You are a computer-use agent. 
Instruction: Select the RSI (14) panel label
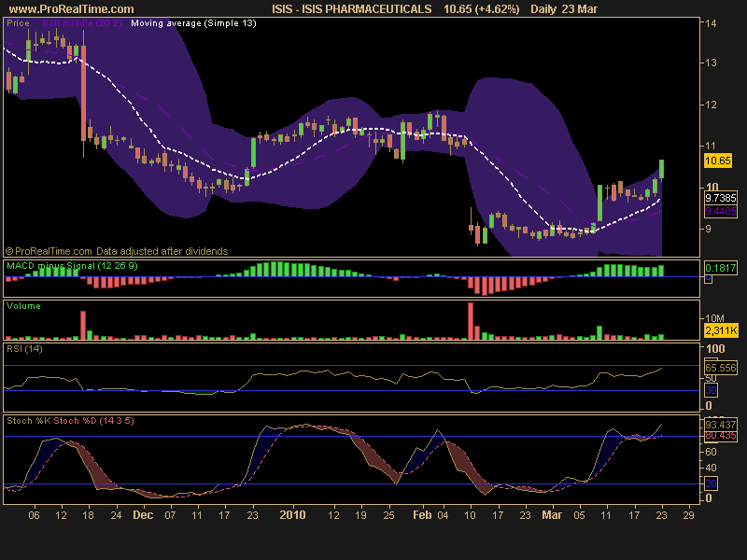(24, 348)
